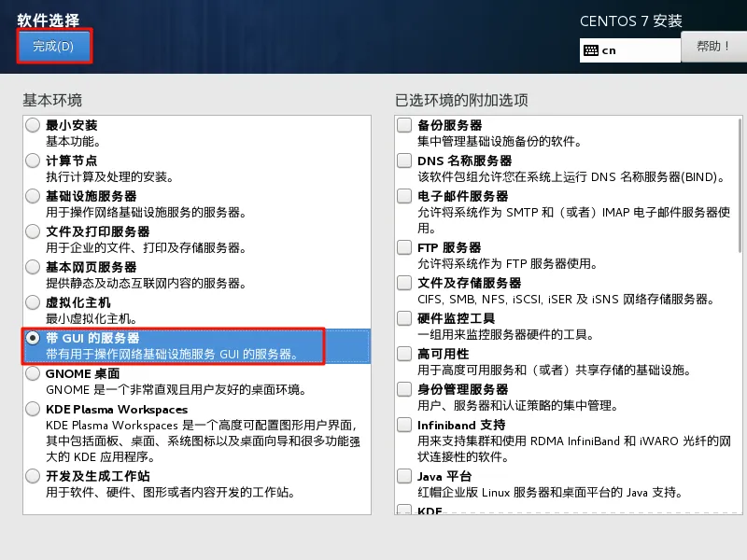Click the Java support description text
The width and height of the screenshot is (747, 560).
pos(550,493)
